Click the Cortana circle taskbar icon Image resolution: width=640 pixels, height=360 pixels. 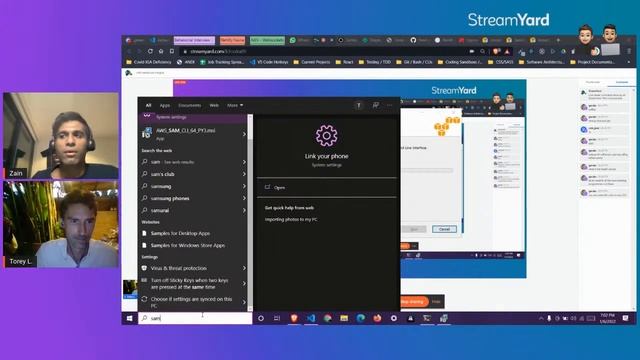[x=261, y=318]
